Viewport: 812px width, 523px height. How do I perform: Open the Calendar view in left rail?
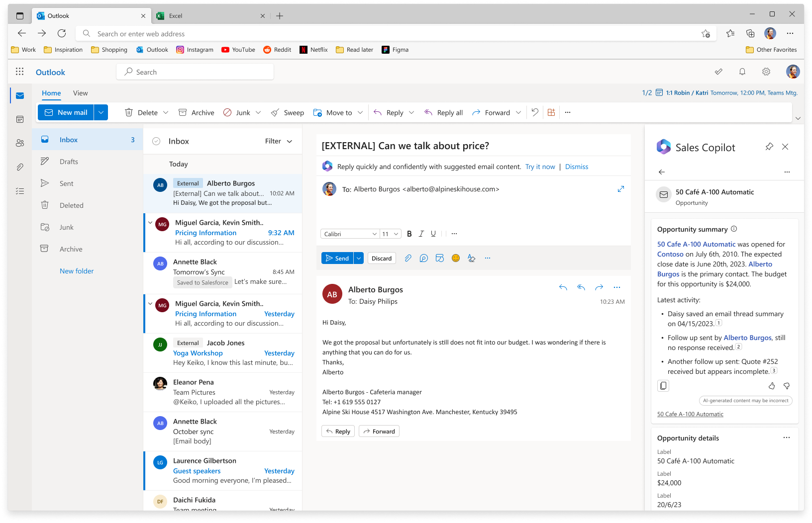pos(20,119)
